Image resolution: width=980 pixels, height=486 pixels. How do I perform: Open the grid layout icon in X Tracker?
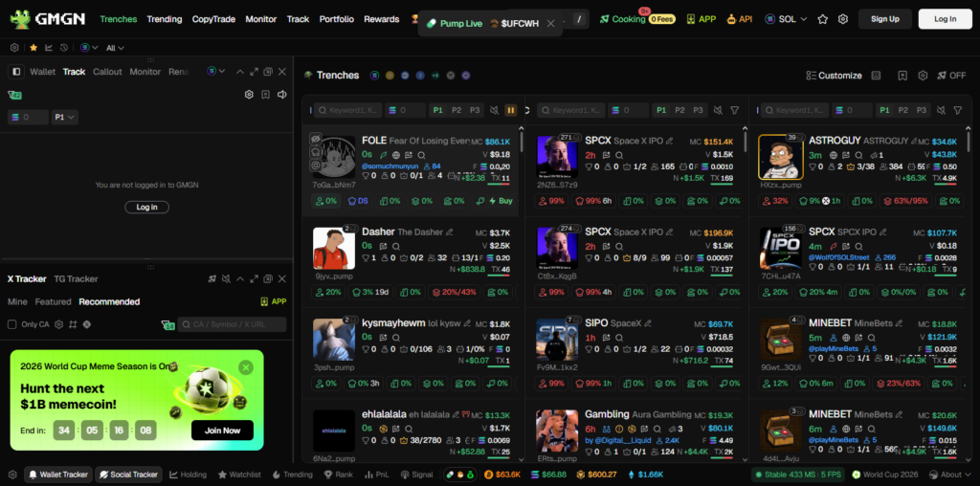[73, 324]
